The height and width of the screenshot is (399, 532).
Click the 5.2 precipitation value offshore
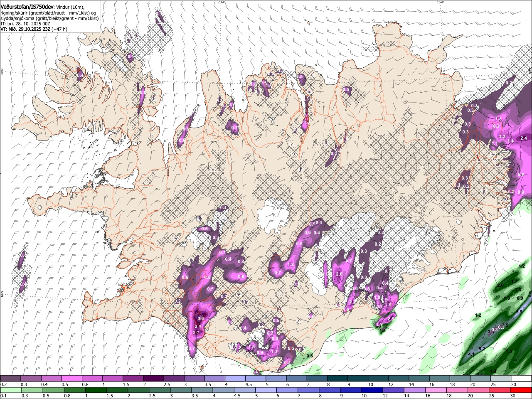click(482, 349)
